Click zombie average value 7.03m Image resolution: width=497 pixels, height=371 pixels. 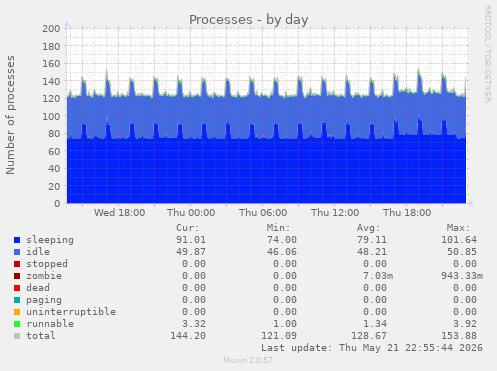coord(378,276)
